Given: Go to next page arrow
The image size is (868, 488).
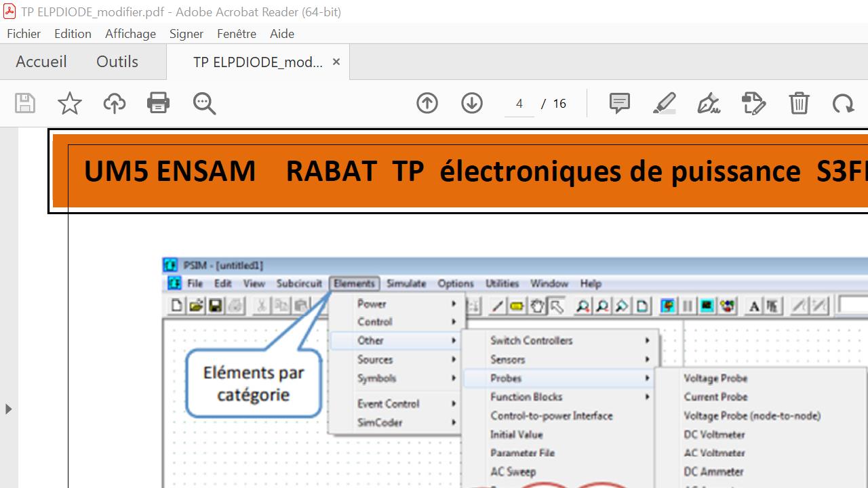Looking at the screenshot, I should [x=472, y=103].
